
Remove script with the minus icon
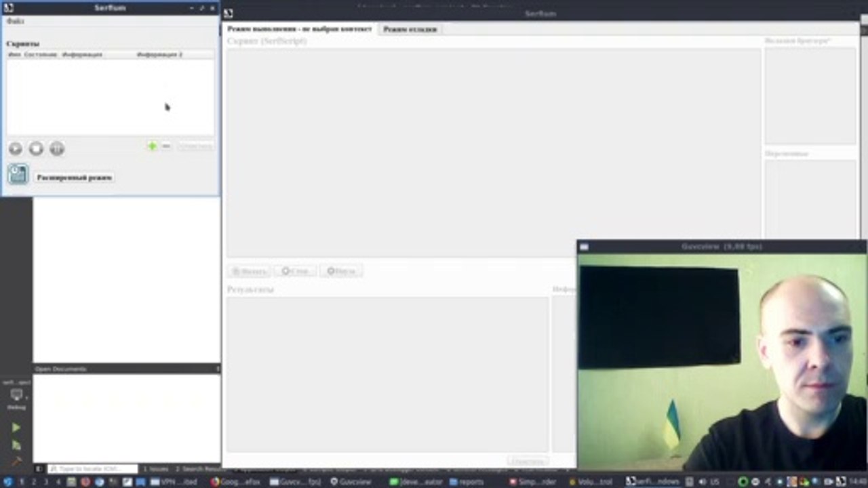pyautogui.click(x=166, y=146)
